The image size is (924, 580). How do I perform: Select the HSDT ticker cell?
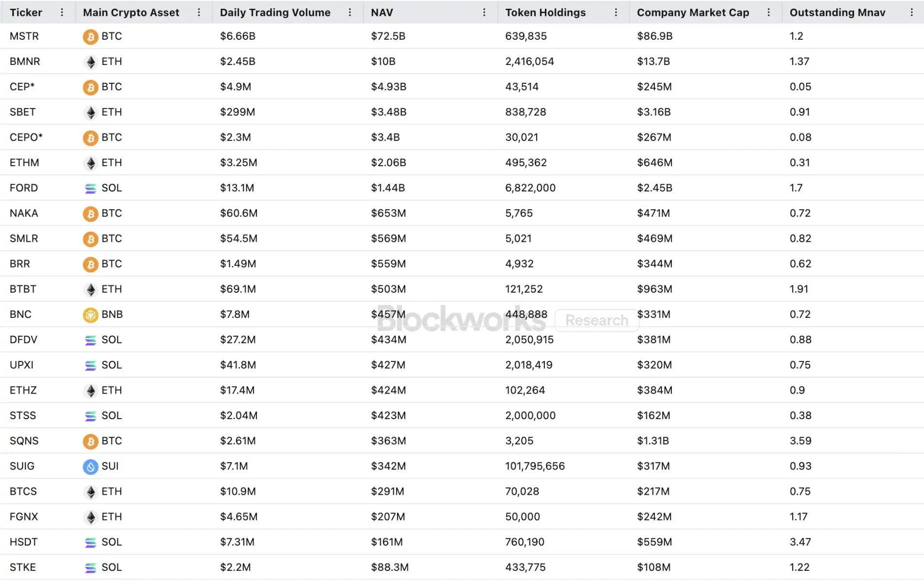pyautogui.click(x=24, y=542)
